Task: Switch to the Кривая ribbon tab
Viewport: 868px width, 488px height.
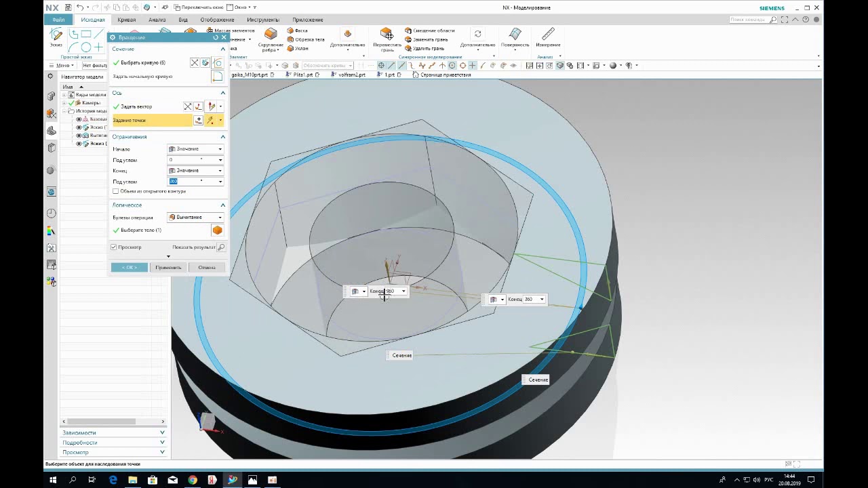Action: pos(126,20)
